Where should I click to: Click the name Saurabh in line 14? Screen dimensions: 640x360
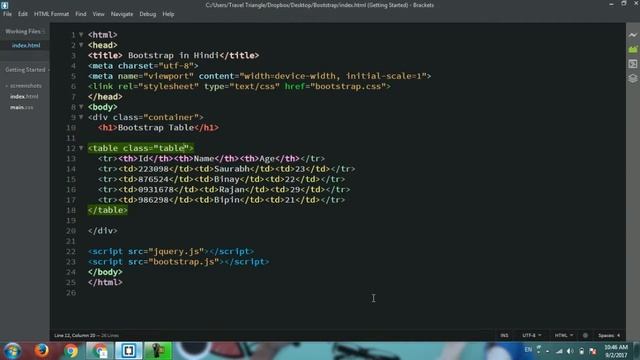(231, 169)
